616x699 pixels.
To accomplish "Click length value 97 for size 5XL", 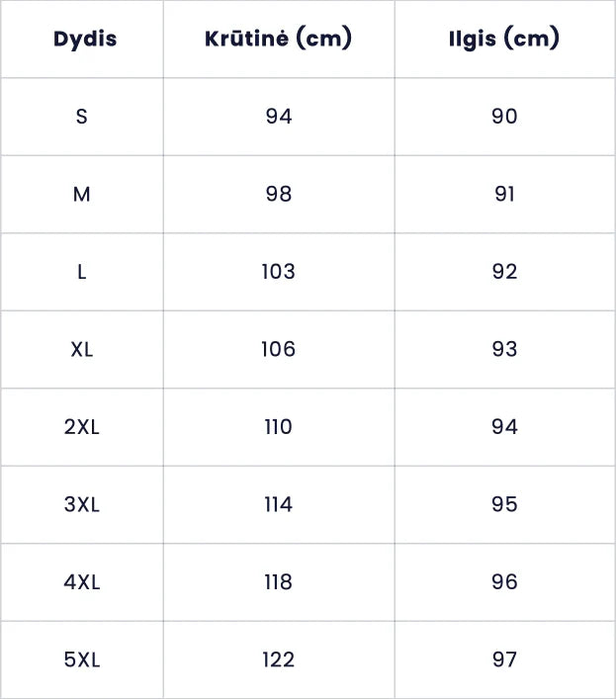I will coord(504,660).
